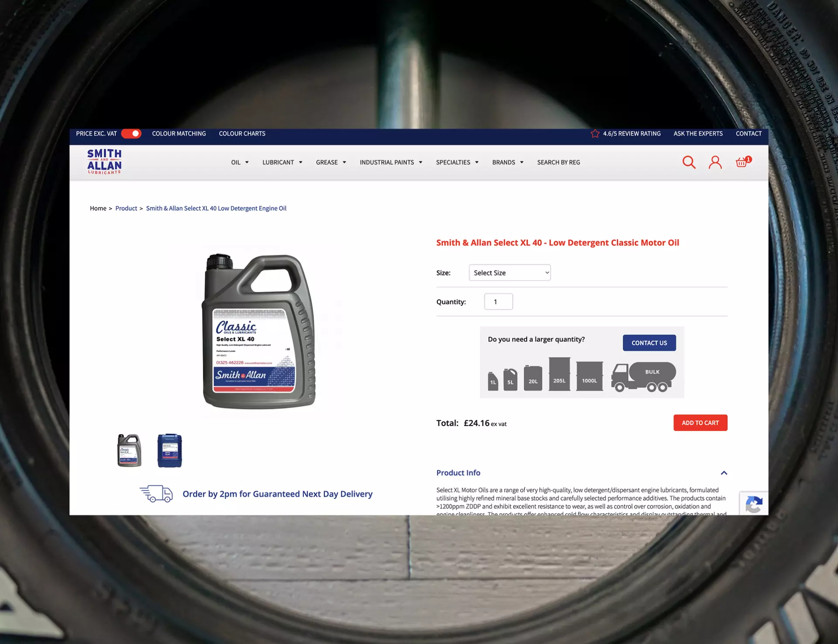This screenshot has width=838, height=644.
Task: Click the 4.6/5 REVIEW RATING link
Action: point(632,134)
